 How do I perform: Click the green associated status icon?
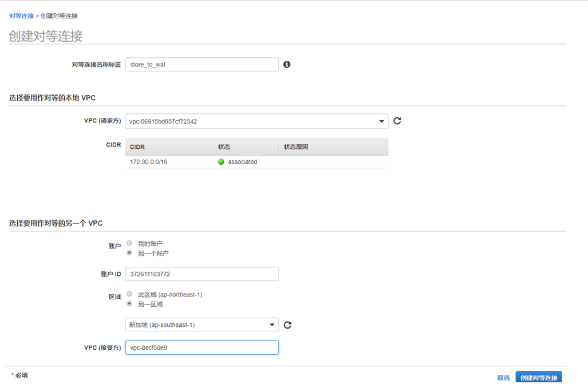pyautogui.click(x=221, y=162)
